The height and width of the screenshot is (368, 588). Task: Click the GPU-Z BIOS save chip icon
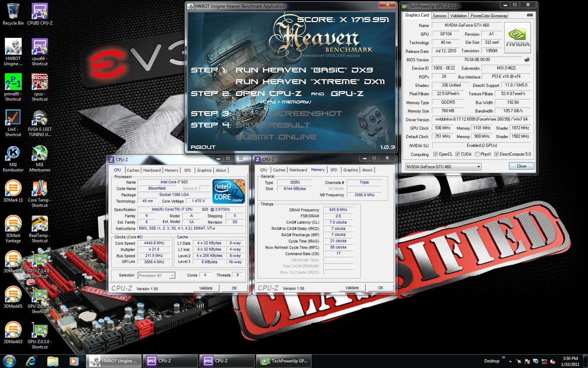pyautogui.click(x=527, y=59)
